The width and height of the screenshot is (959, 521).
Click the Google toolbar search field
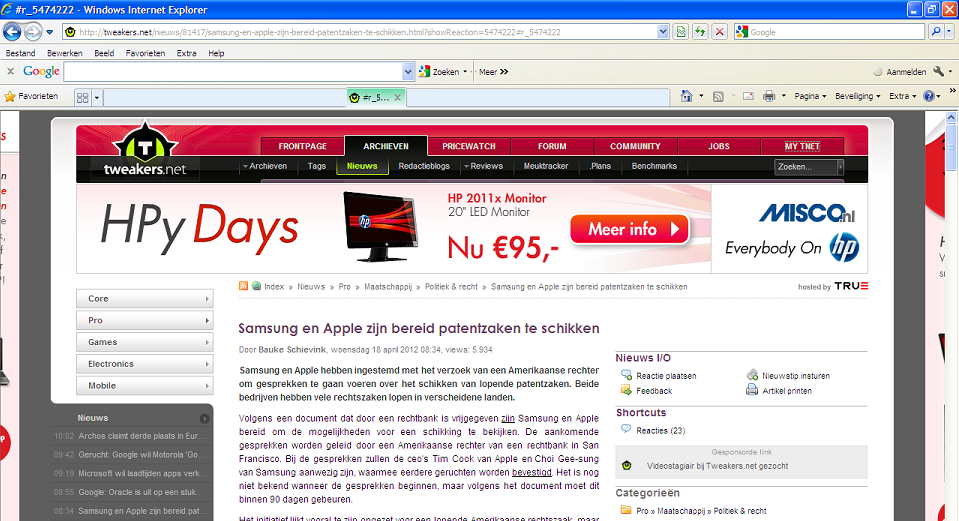point(234,72)
